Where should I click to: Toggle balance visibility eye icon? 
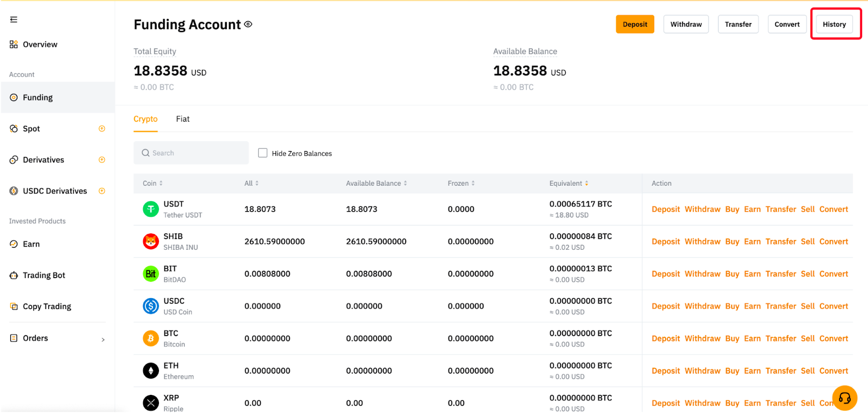[x=248, y=24]
